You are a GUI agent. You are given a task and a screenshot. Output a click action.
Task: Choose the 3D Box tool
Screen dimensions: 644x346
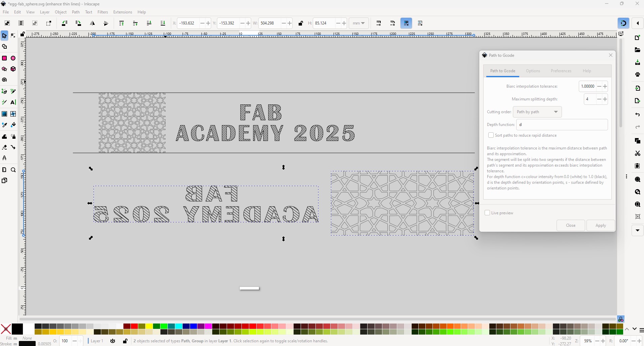click(x=13, y=69)
